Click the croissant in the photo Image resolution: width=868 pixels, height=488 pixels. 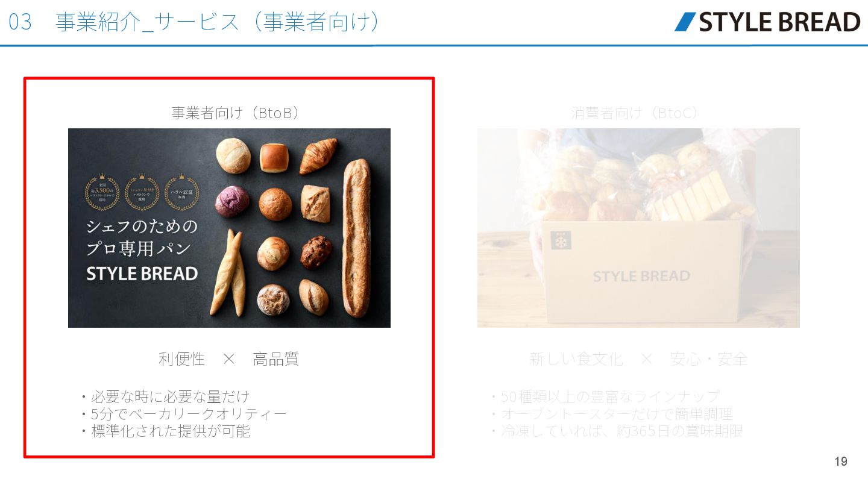(319, 156)
